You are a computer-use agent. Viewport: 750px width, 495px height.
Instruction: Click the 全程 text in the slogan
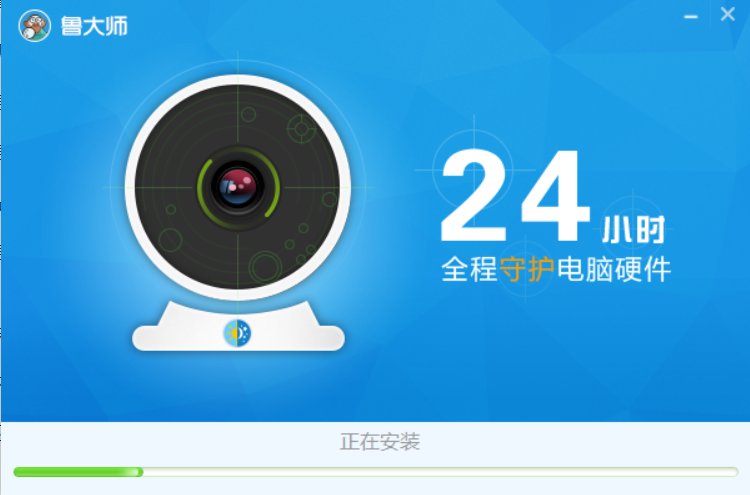coord(469,269)
